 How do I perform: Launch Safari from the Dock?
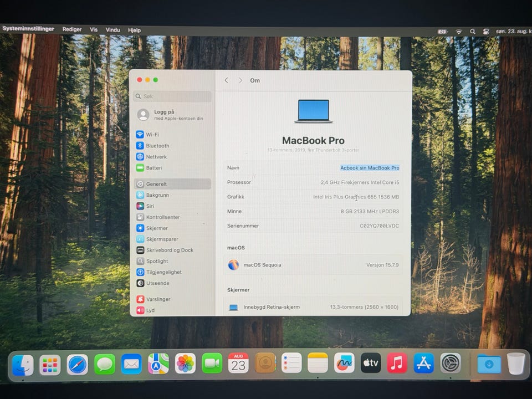click(x=78, y=365)
